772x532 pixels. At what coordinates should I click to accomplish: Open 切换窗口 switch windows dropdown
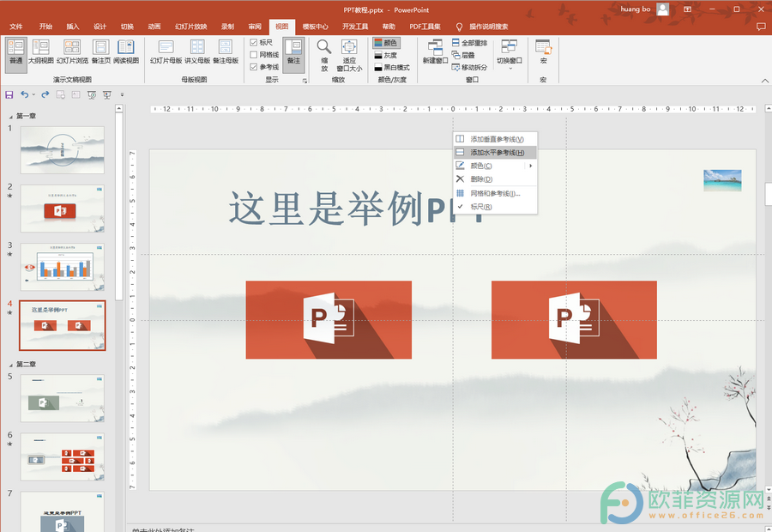(509, 55)
